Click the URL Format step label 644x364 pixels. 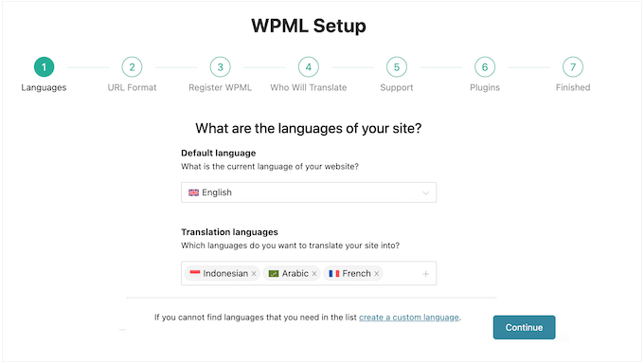pyautogui.click(x=132, y=87)
